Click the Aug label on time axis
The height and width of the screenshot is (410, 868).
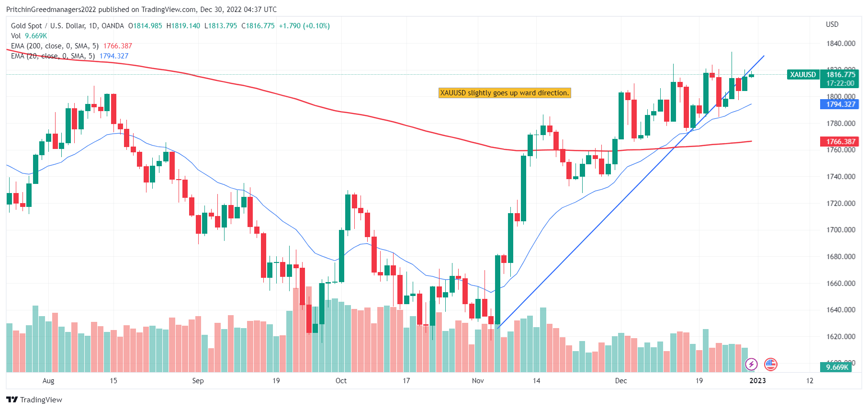(x=48, y=381)
